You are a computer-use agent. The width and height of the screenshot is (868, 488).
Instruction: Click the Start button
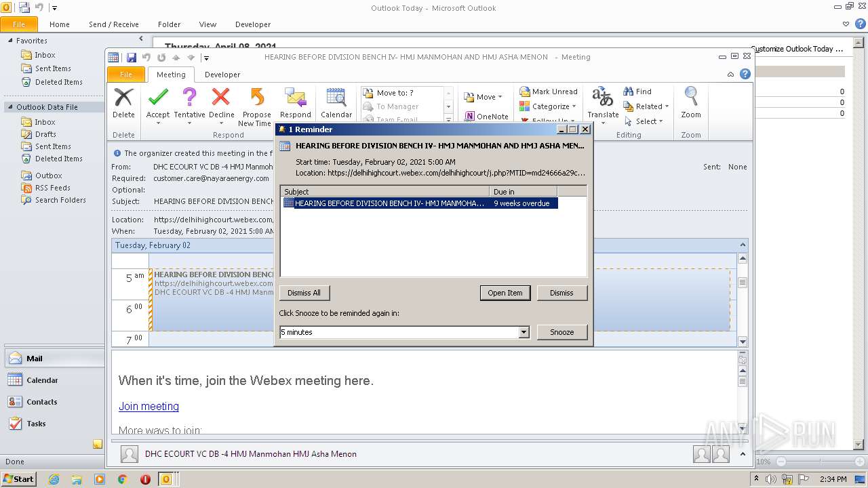coord(19,479)
